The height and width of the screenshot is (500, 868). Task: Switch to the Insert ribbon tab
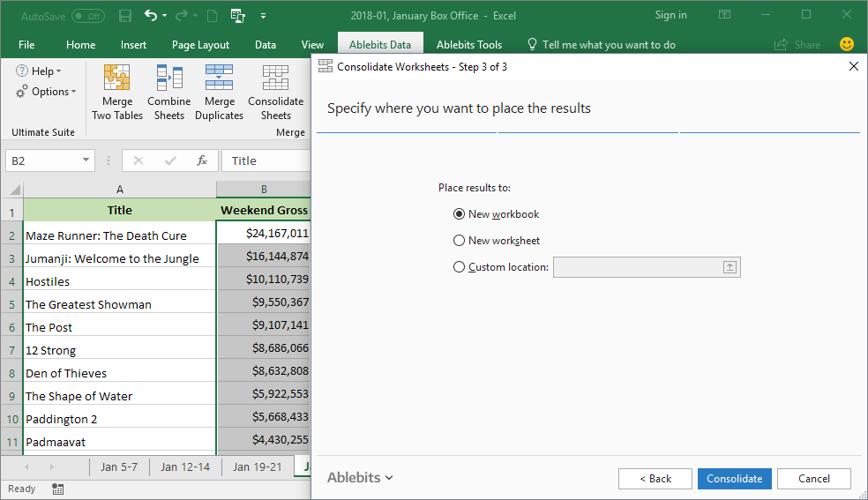133,45
